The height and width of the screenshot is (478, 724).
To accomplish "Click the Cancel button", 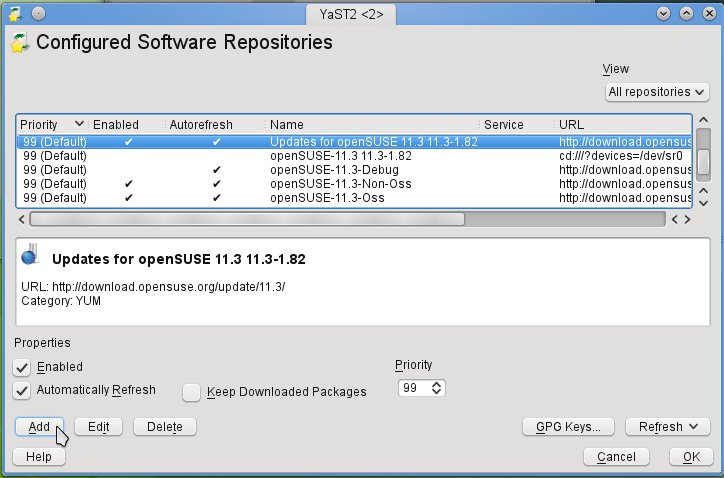I will tap(616, 457).
